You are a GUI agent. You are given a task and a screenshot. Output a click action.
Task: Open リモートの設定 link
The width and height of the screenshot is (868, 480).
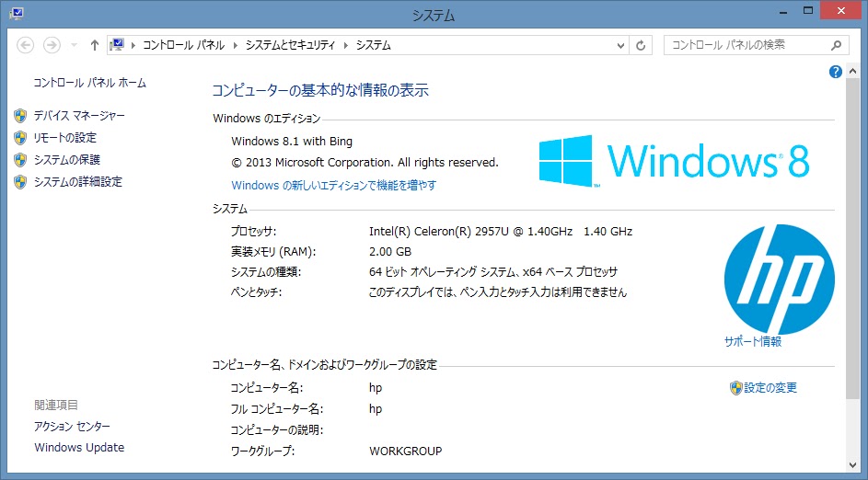tap(64, 138)
